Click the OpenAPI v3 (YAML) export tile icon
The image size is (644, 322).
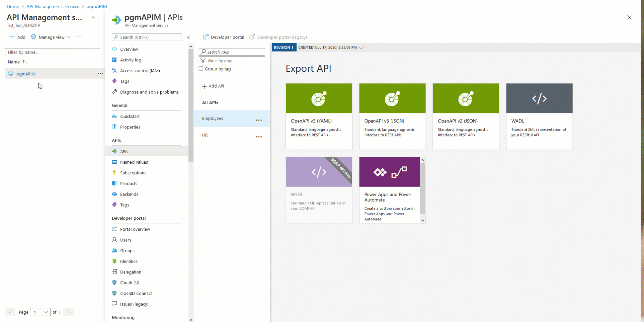click(318, 99)
